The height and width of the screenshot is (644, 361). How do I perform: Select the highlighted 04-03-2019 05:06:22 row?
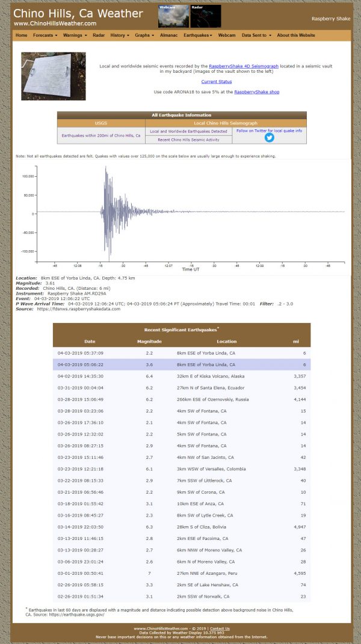point(182,365)
